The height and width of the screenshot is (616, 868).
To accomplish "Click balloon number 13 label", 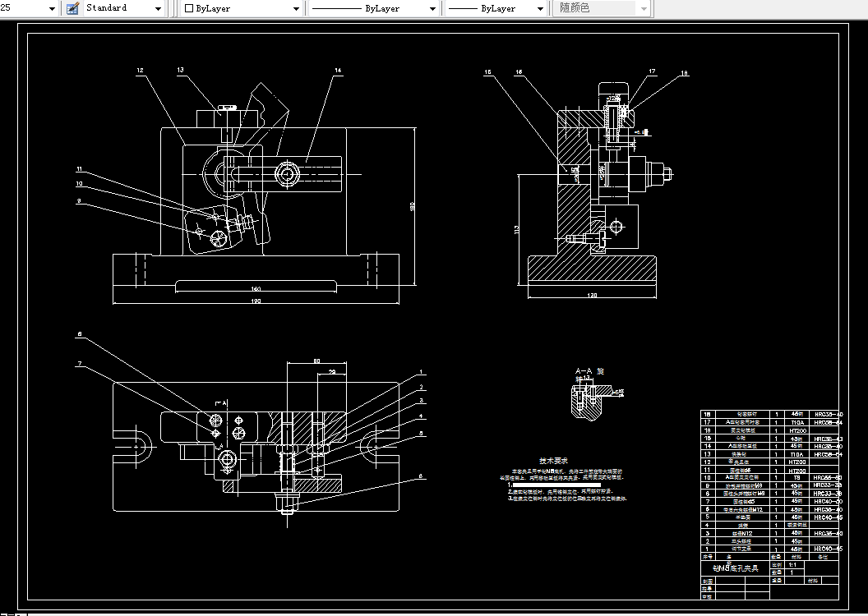I will coord(181,71).
